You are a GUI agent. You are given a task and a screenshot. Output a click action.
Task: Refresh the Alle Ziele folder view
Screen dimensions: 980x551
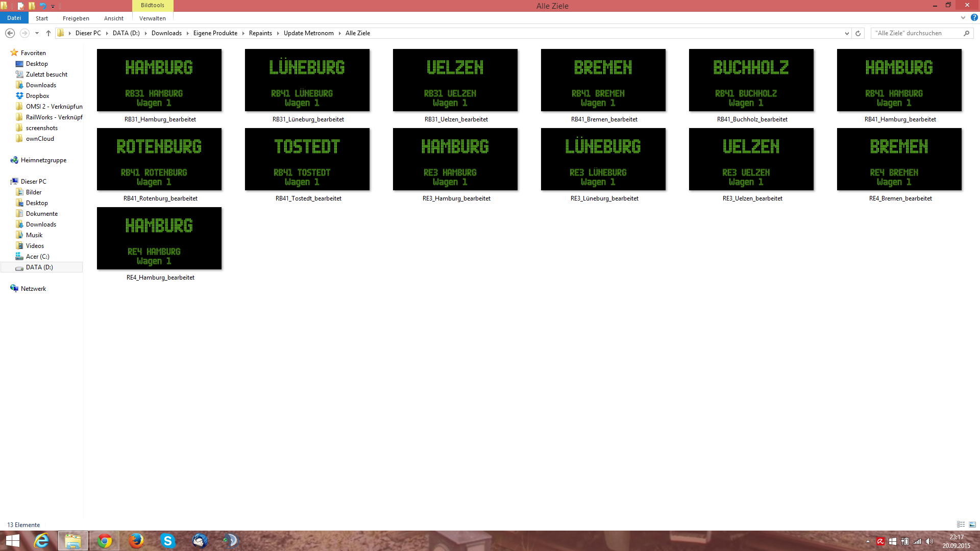(x=858, y=33)
